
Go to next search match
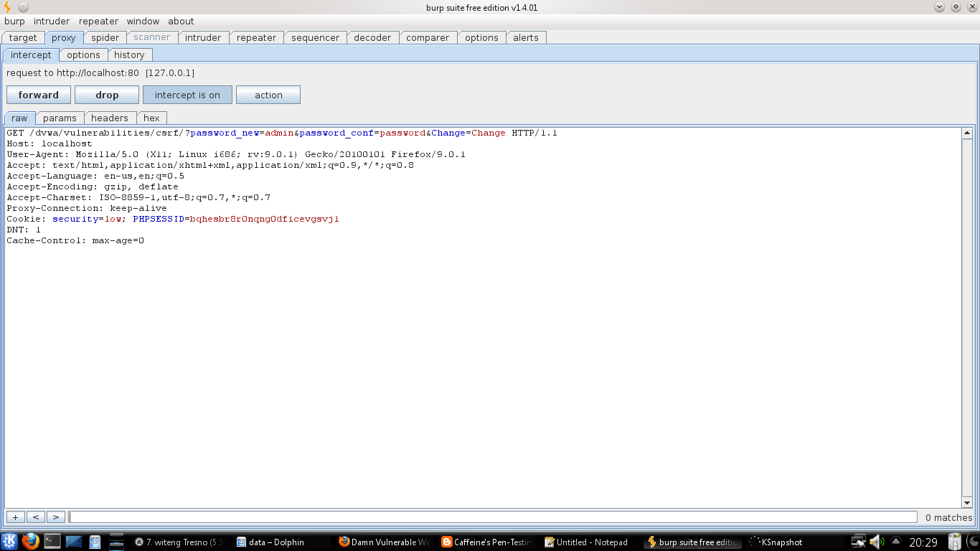pos(55,517)
